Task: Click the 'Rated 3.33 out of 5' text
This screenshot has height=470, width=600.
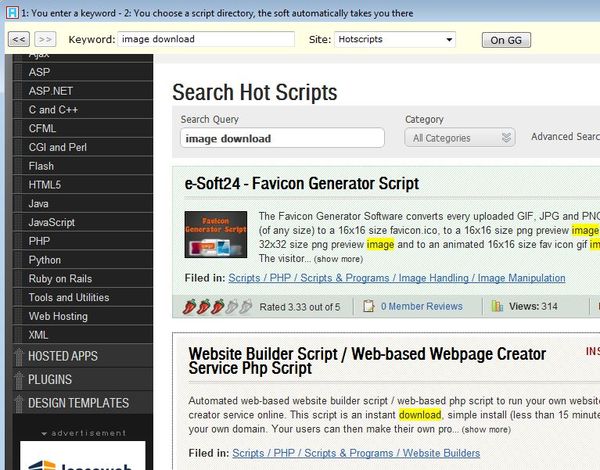Action: (x=300, y=307)
